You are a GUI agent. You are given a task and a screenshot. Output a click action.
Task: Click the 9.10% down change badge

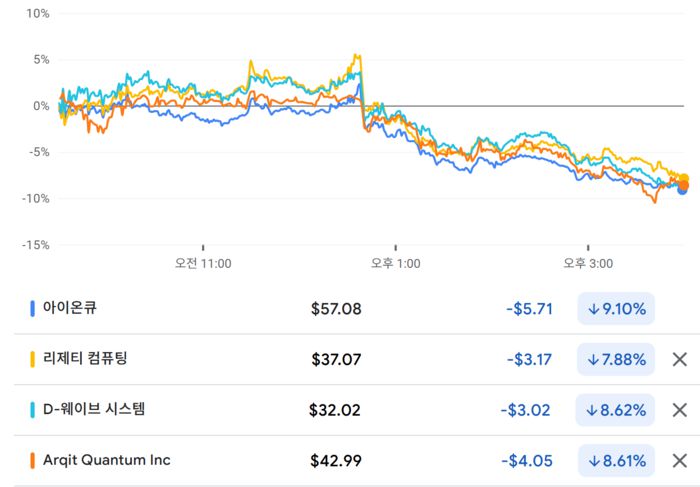point(616,309)
